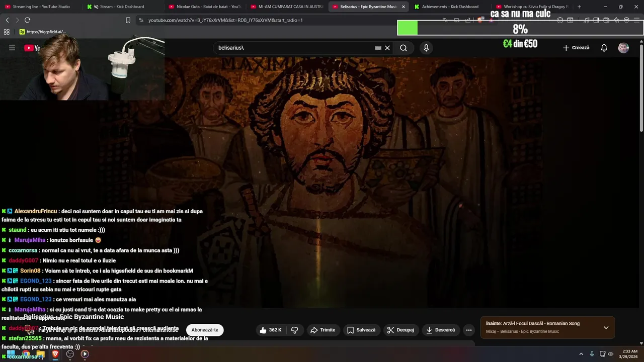Viewport: 644px width, 362px height.
Task: Select chat username stefan25565
Action: [x=25, y=338]
